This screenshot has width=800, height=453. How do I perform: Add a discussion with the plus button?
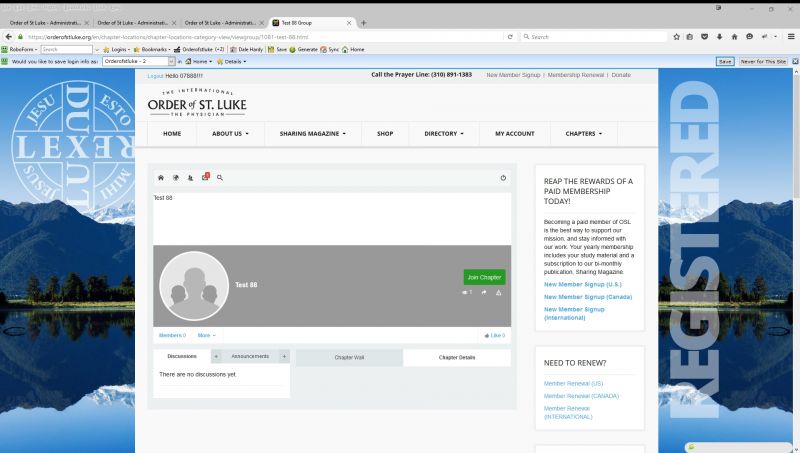pyautogui.click(x=216, y=356)
